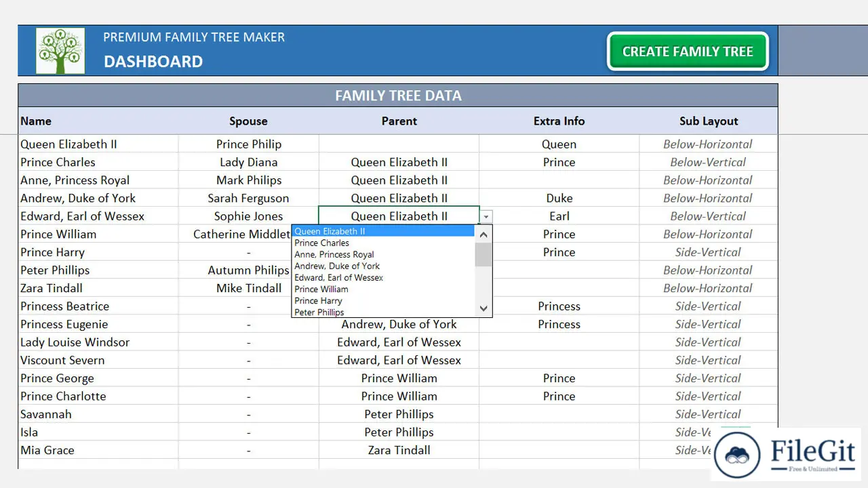This screenshot has width=868, height=488.
Task: Select the Sub Layout column header
Action: [x=709, y=121]
